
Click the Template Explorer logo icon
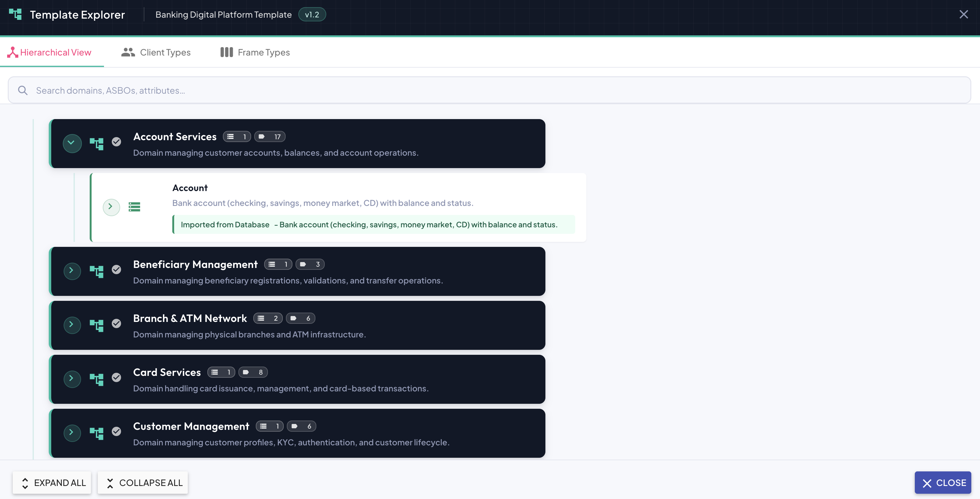coord(15,15)
